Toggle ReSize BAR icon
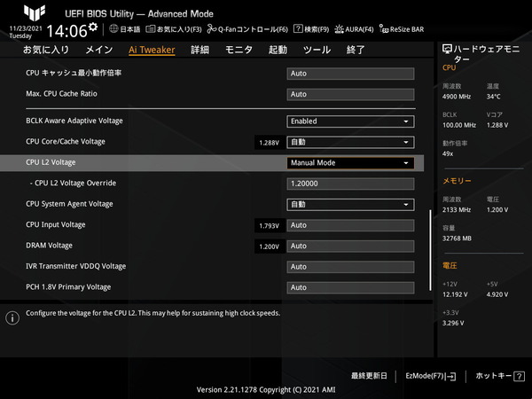532x399 pixels. pyautogui.click(x=384, y=29)
